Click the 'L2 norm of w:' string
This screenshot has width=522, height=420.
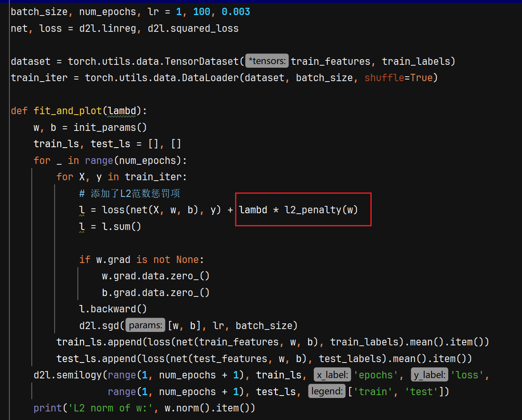(x=110, y=408)
